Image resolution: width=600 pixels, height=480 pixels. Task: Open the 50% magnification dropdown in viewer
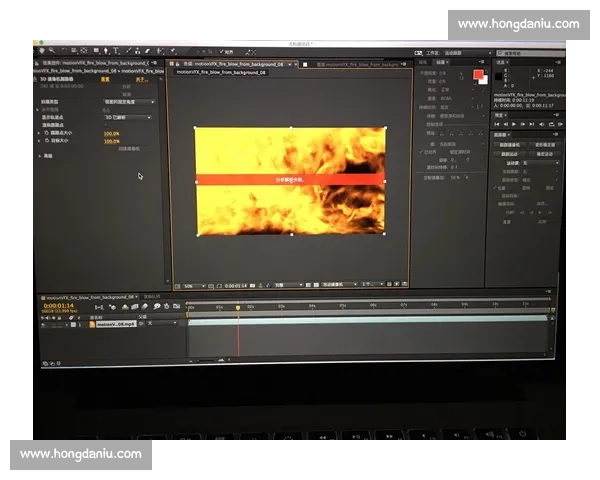(189, 285)
